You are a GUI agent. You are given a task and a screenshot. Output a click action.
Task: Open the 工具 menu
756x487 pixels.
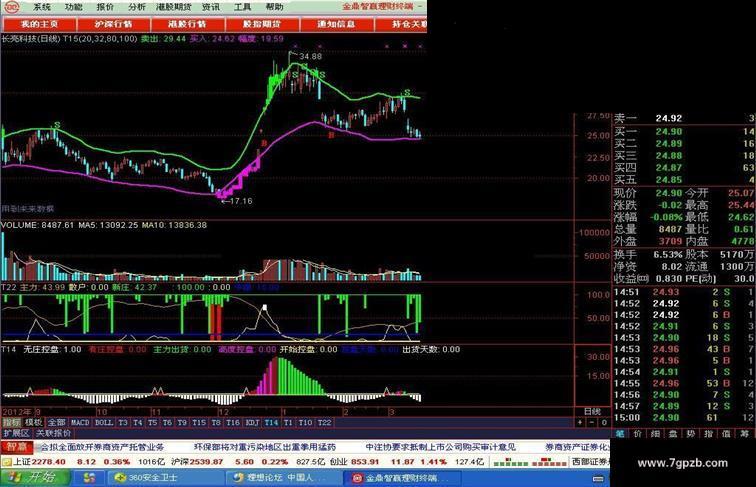coord(243,7)
